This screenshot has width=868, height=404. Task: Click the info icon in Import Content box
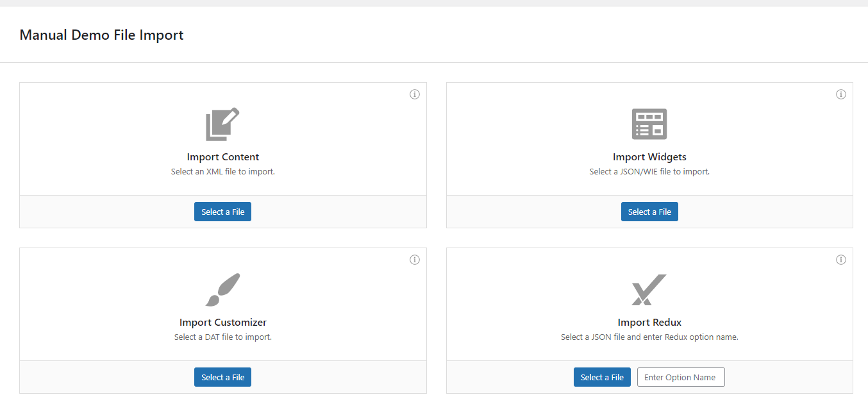415,94
